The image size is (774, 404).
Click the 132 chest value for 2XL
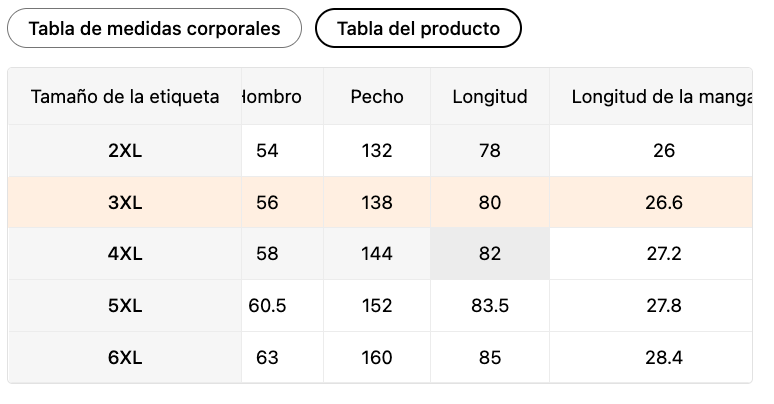tap(377, 151)
